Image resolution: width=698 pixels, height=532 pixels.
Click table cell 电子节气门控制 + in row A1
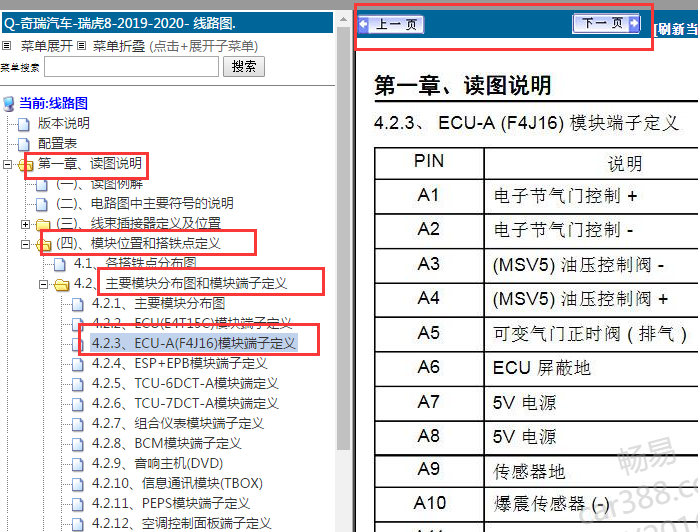click(x=591, y=196)
